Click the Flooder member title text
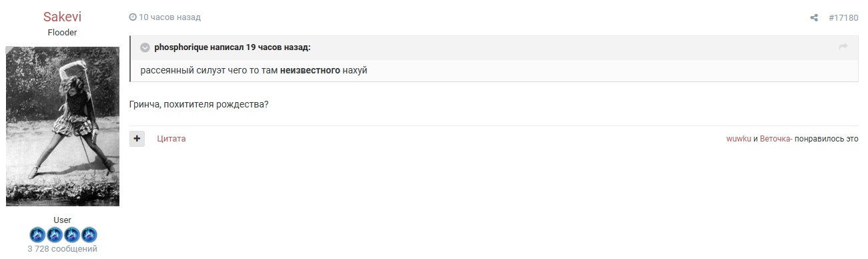 63,32
